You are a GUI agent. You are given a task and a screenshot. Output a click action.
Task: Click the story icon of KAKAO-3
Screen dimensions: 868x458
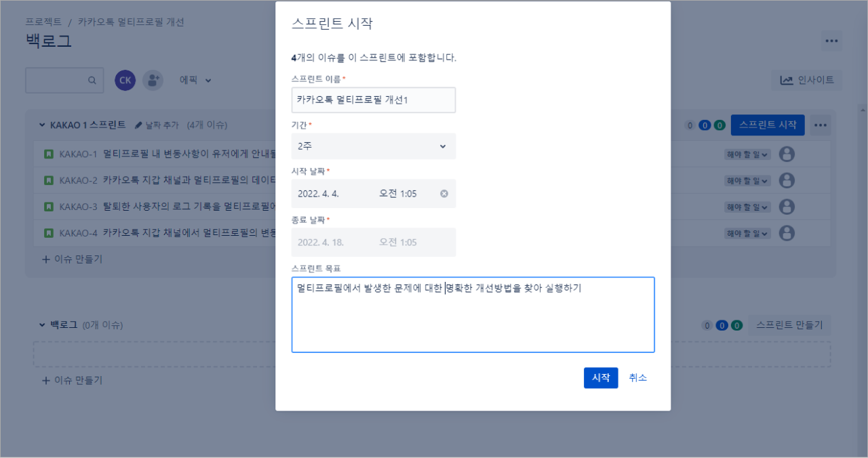49,207
